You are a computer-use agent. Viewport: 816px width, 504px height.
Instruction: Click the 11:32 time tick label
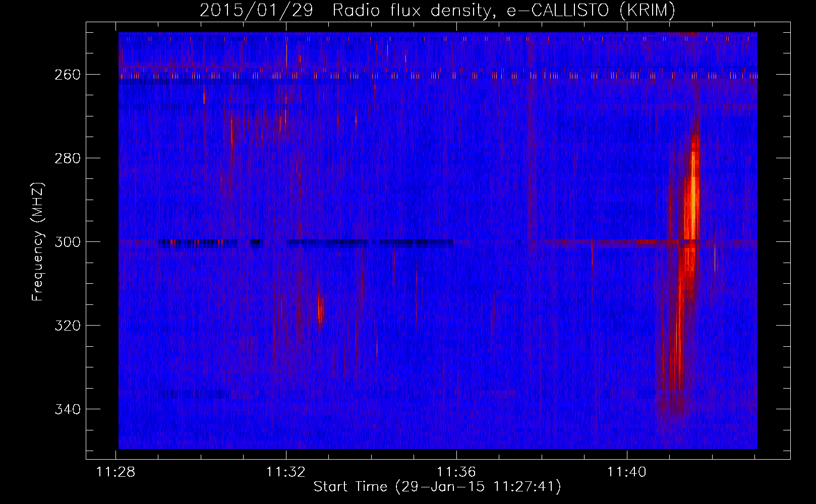(286, 472)
